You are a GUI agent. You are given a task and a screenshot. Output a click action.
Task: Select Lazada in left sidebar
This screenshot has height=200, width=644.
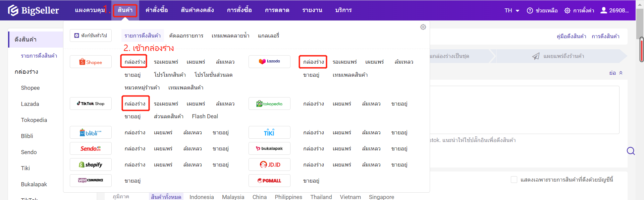(30, 104)
